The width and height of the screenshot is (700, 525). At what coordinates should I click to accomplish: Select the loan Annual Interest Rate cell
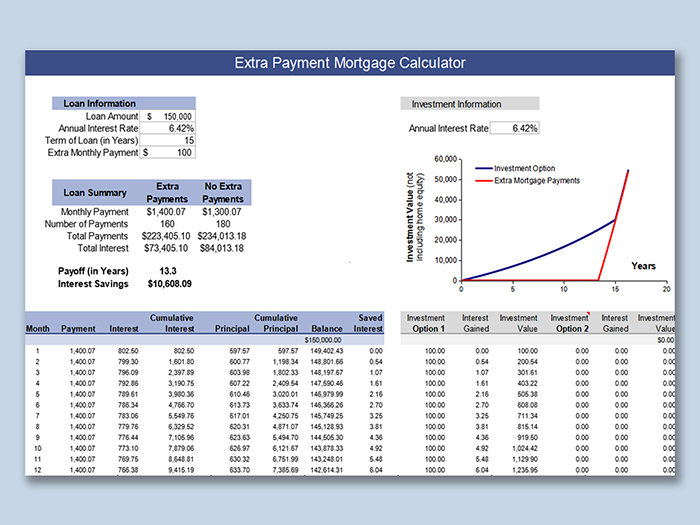coord(168,128)
